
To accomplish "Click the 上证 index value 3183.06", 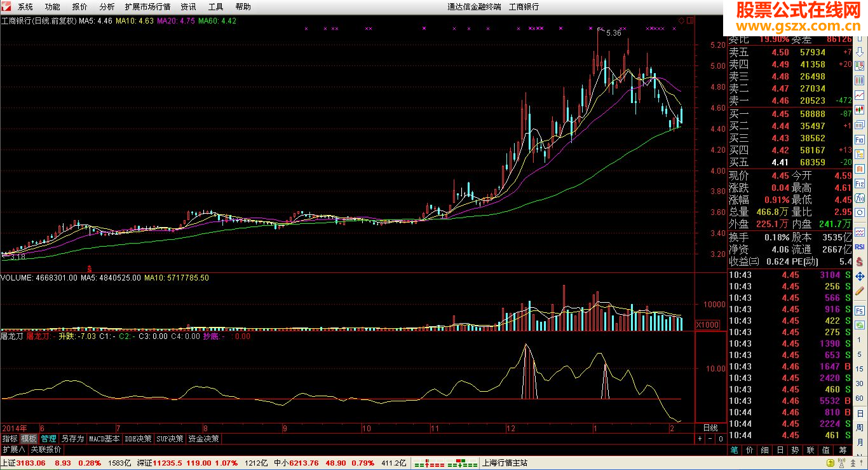I will (x=31, y=463).
